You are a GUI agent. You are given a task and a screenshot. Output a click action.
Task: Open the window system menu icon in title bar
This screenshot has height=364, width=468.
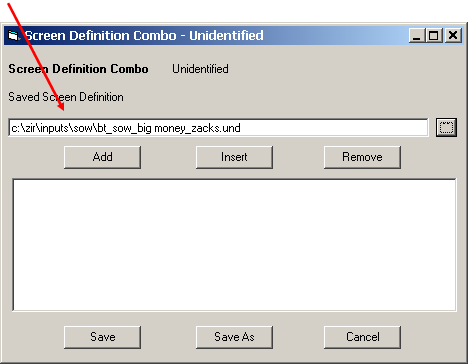tap(14, 35)
